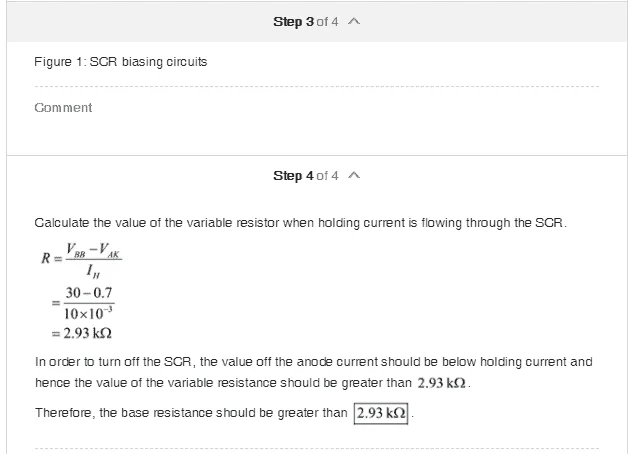Click the I_H holding current denominator symbol
Screen dimensions: 631x454
point(93,271)
